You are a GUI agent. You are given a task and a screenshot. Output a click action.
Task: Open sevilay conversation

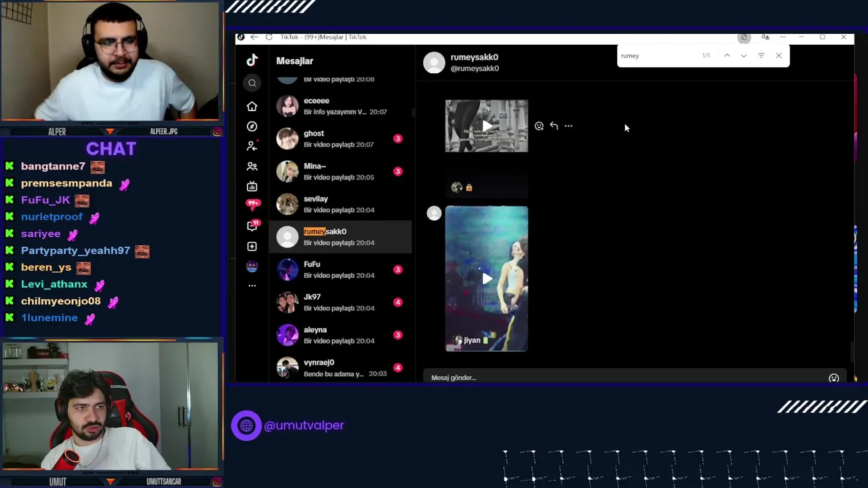(x=340, y=204)
